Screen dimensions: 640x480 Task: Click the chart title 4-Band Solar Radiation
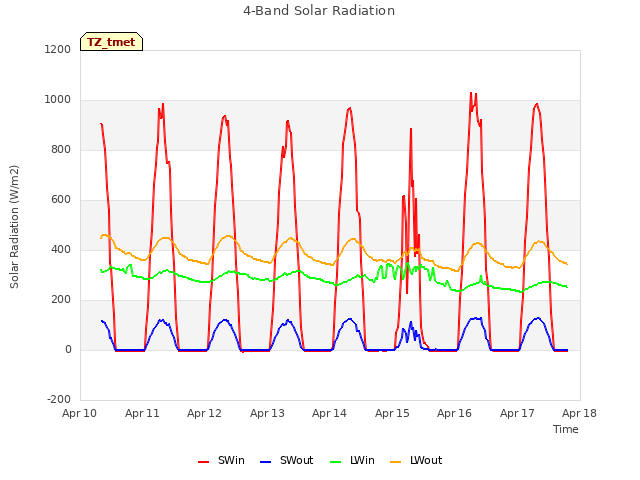point(319,11)
